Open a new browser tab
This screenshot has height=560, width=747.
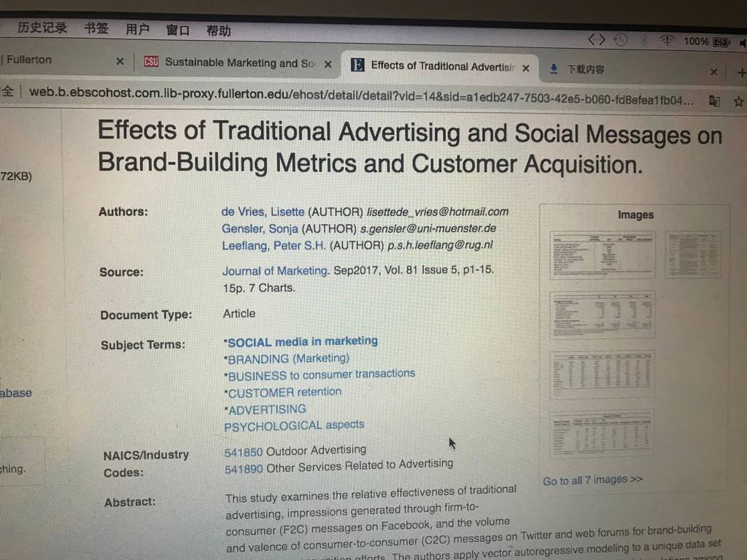741,72
